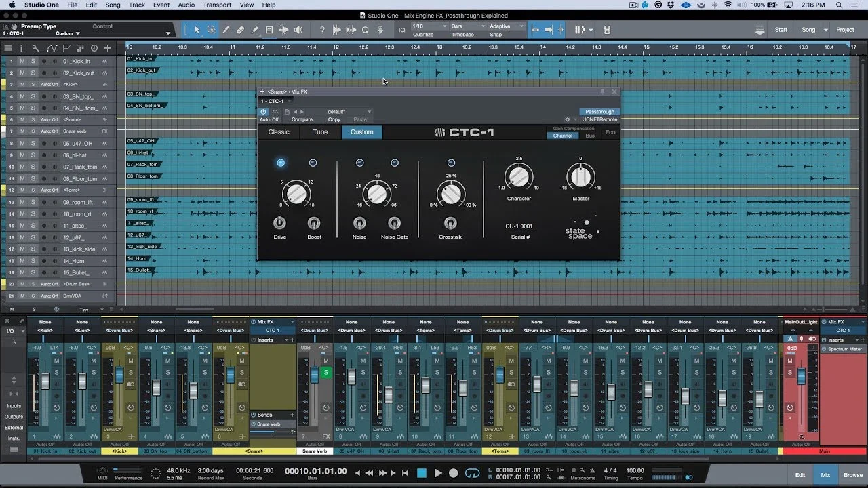This screenshot has height=488, width=868.
Task: Click the sidechain icon next to power button
Action: click(275, 112)
